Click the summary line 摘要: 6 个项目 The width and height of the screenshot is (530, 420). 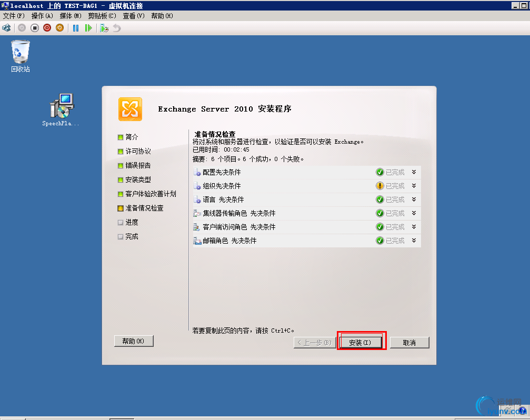248,159
